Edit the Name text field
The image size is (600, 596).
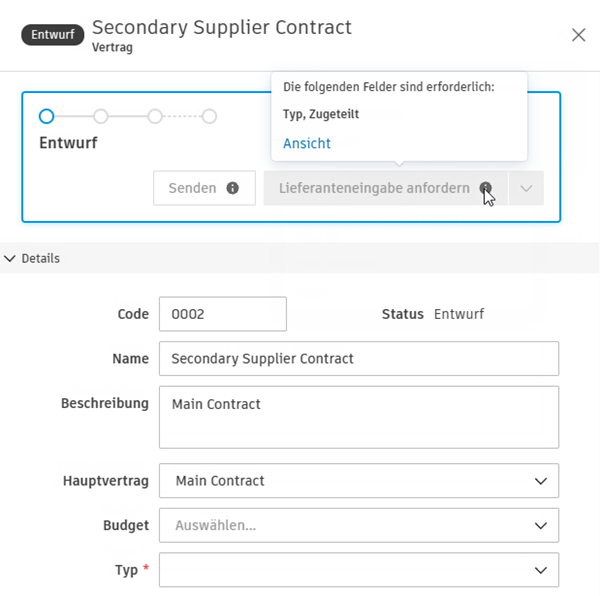[x=358, y=358]
